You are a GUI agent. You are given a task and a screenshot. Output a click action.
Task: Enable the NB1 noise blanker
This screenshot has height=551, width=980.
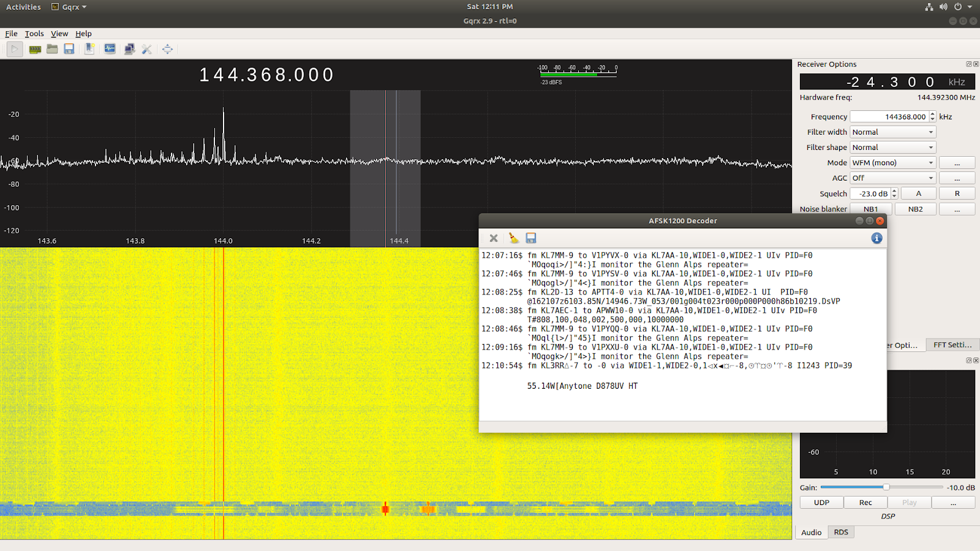(870, 209)
